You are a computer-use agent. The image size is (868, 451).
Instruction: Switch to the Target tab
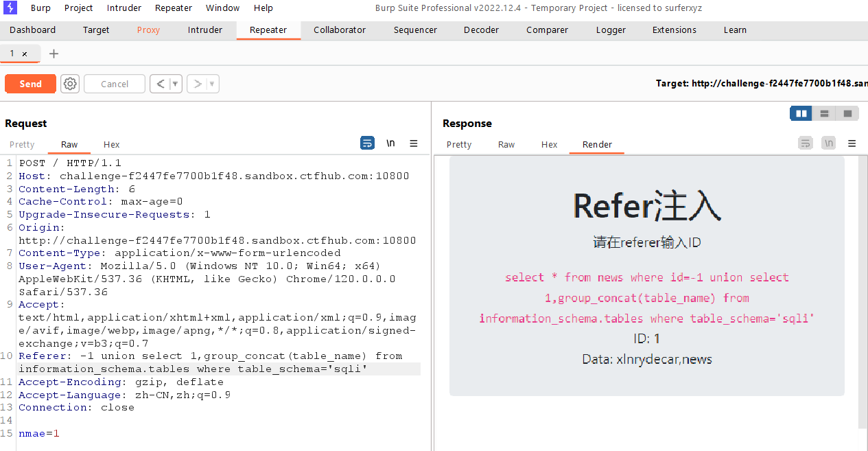click(96, 30)
